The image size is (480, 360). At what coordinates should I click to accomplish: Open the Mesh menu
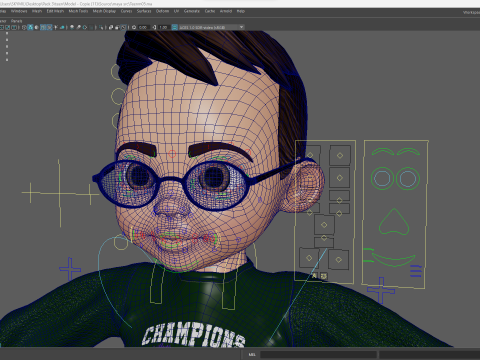click(37, 11)
